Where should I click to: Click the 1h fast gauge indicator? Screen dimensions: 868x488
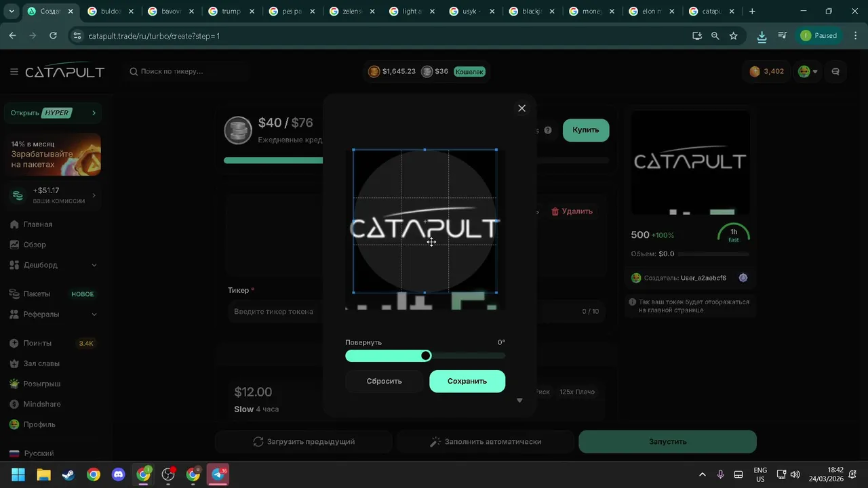734,235
